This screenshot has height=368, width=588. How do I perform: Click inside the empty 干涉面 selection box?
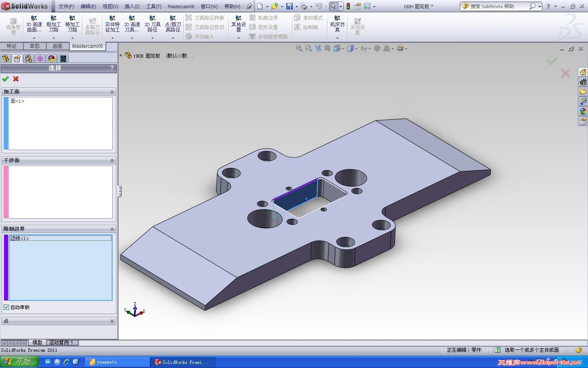[x=60, y=192]
